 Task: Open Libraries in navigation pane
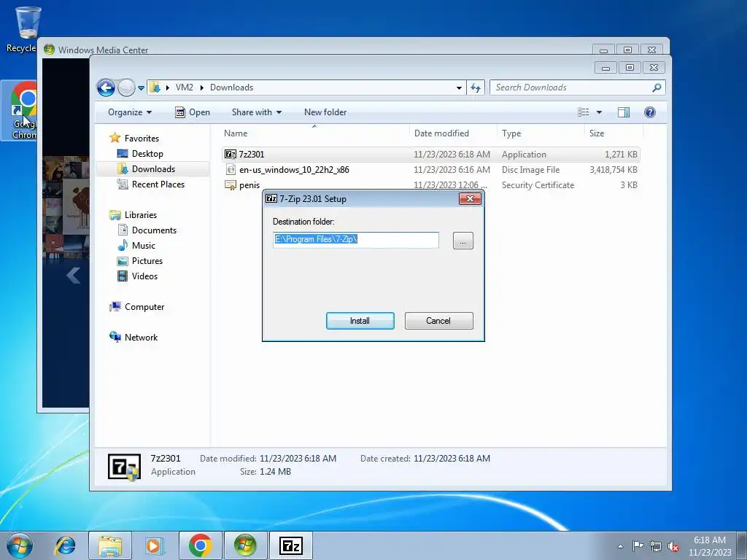coord(141,215)
